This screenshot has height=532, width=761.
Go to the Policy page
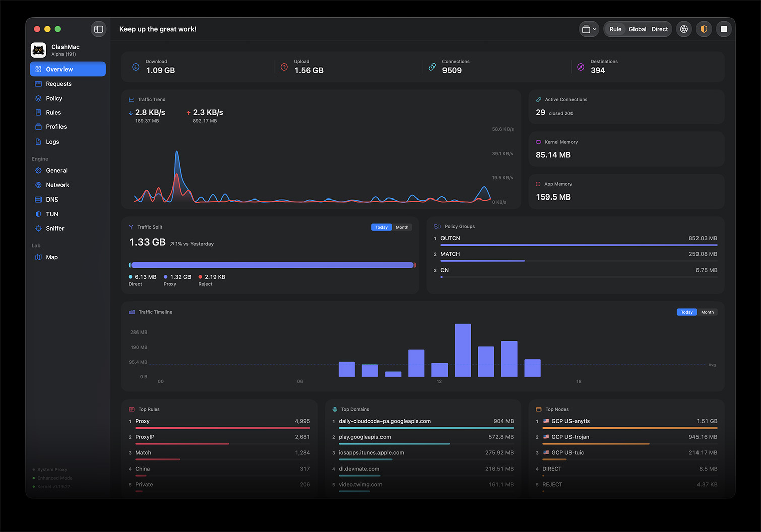click(68, 98)
